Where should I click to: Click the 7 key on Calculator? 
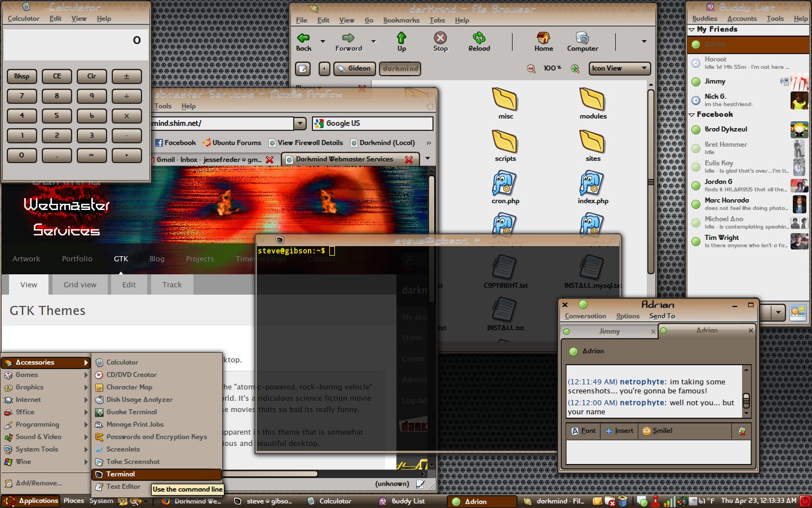[x=22, y=96]
